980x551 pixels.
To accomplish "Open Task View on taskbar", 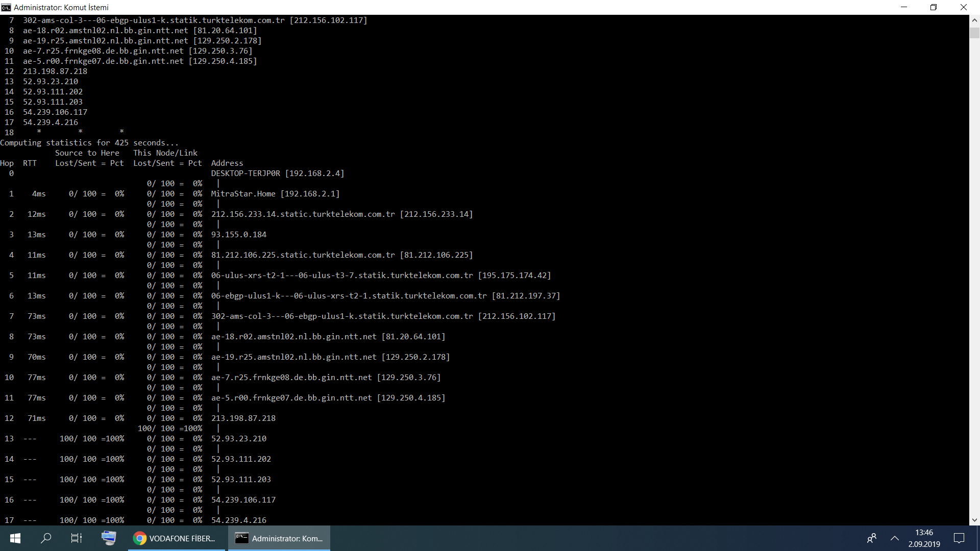I will point(77,538).
